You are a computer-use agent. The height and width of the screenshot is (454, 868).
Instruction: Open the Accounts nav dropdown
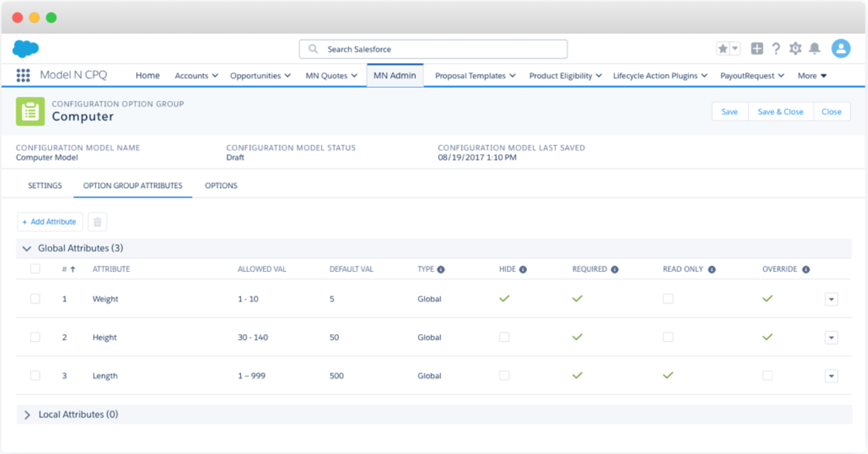215,76
